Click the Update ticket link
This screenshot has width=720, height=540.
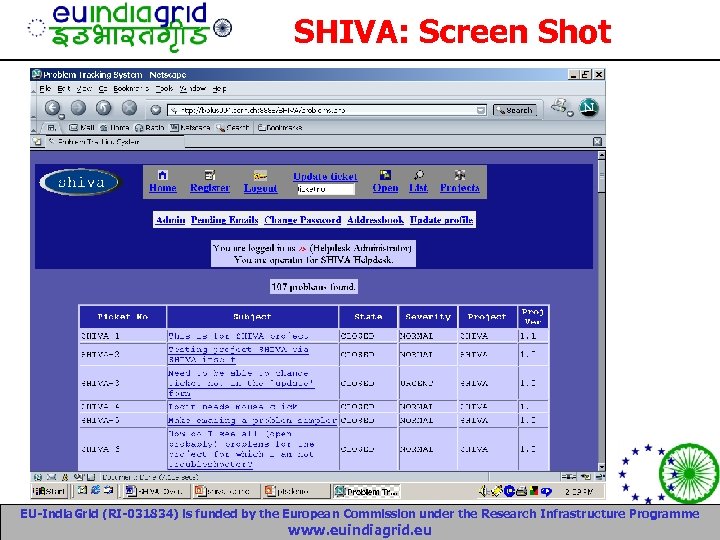coord(325,176)
